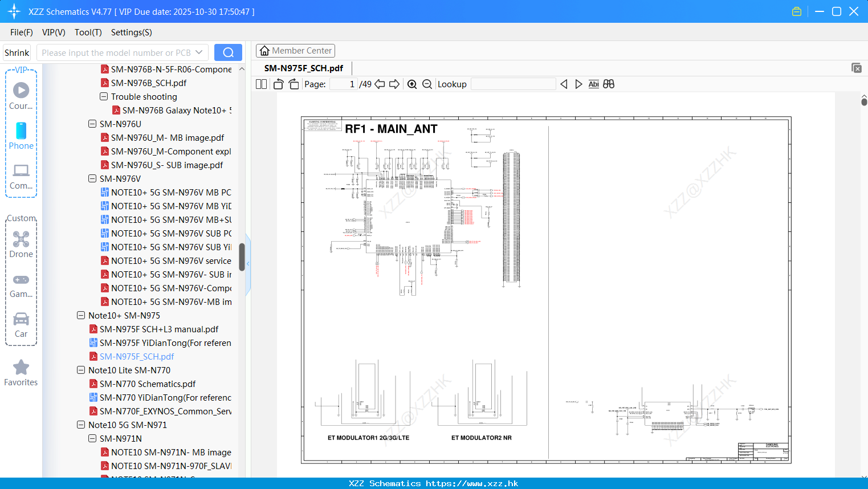Collapse the SM-N976V tree node
The width and height of the screenshot is (868, 489).
coord(92,179)
